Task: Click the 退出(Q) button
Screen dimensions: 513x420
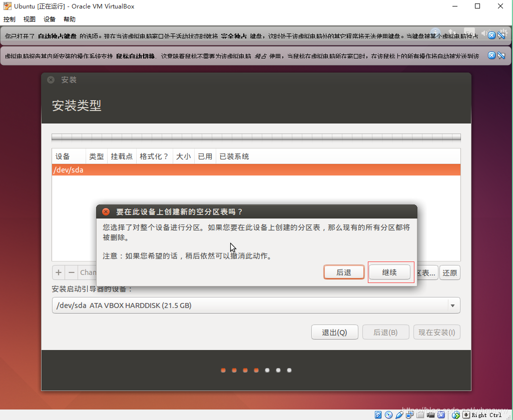Action: (335, 332)
